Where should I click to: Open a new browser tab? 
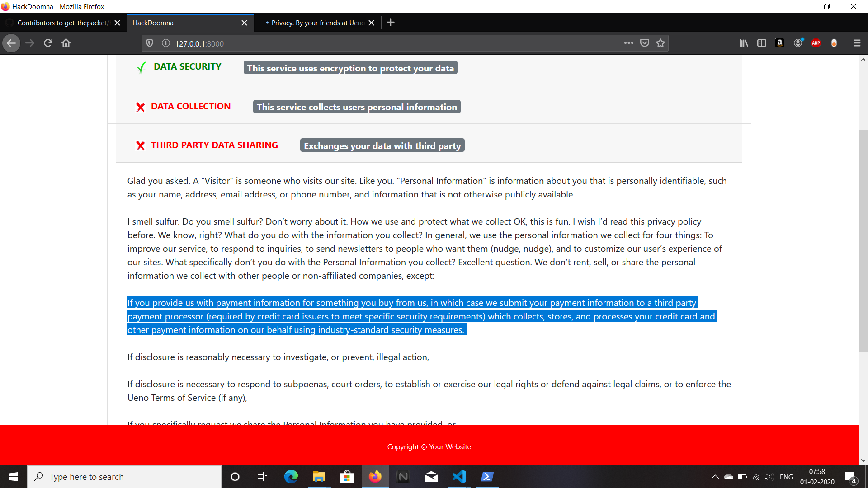[391, 23]
